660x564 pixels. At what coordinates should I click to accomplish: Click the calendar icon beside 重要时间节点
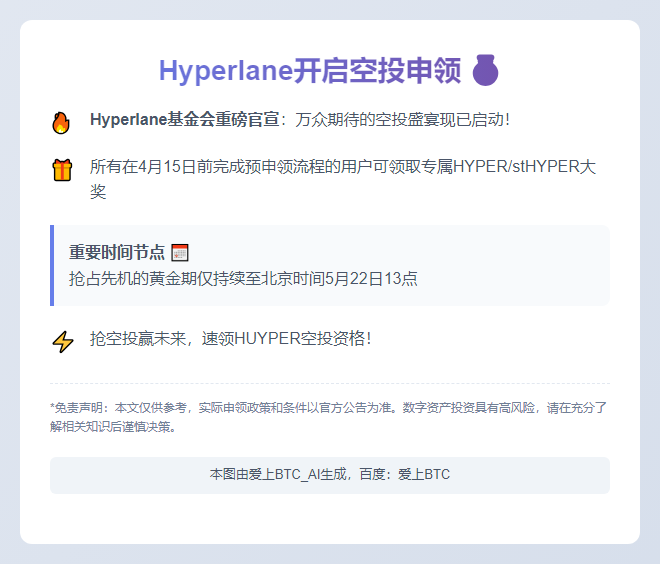coord(180,253)
